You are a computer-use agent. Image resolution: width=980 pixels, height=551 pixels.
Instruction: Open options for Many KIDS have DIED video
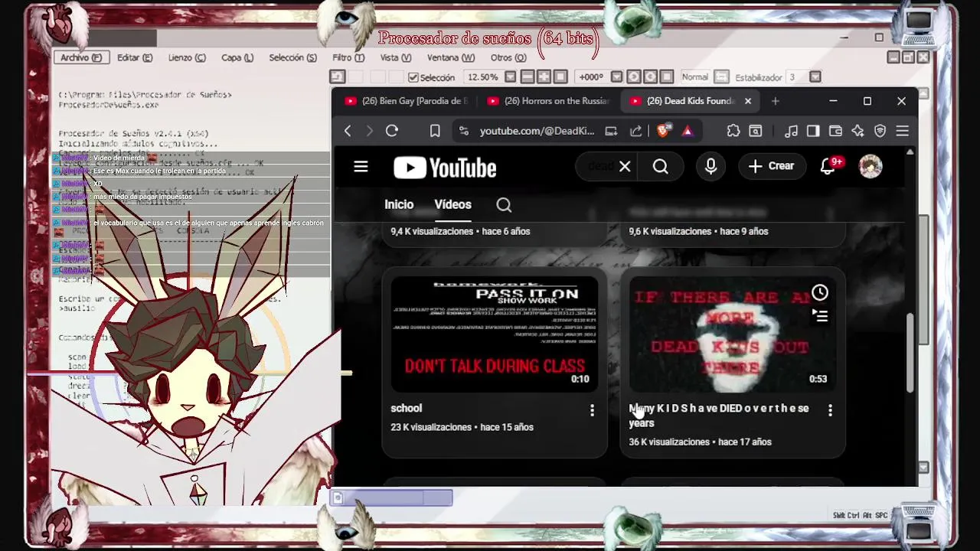830,411
